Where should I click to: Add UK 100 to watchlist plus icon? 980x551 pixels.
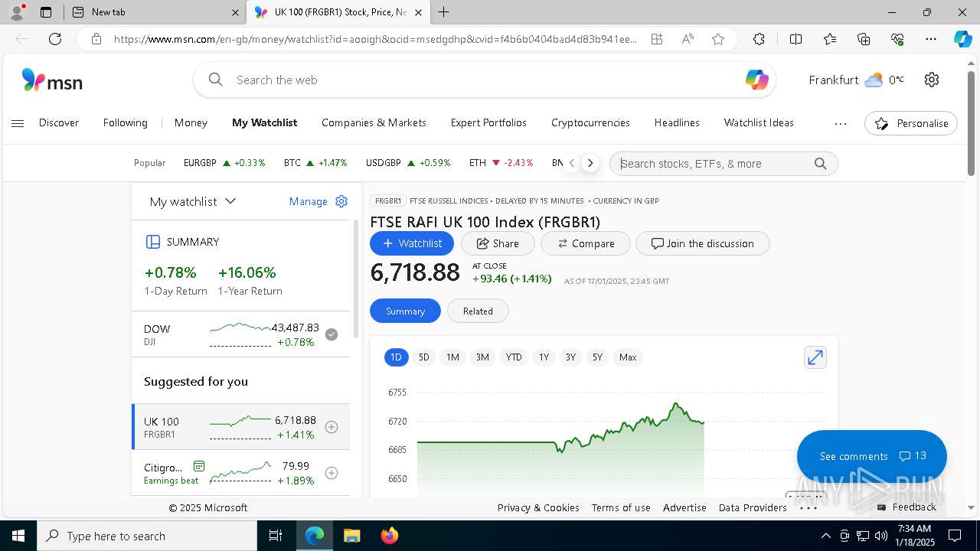click(x=332, y=427)
